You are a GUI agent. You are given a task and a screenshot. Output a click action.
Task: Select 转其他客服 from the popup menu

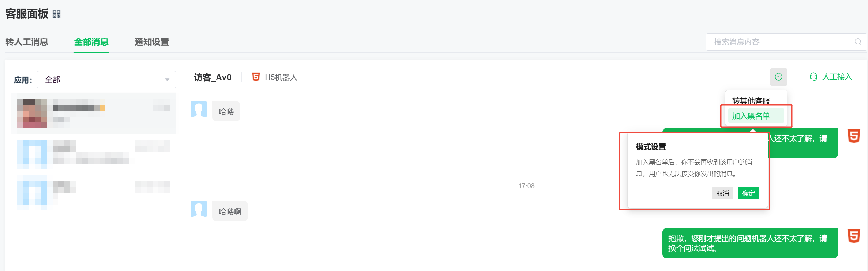point(751,101)
